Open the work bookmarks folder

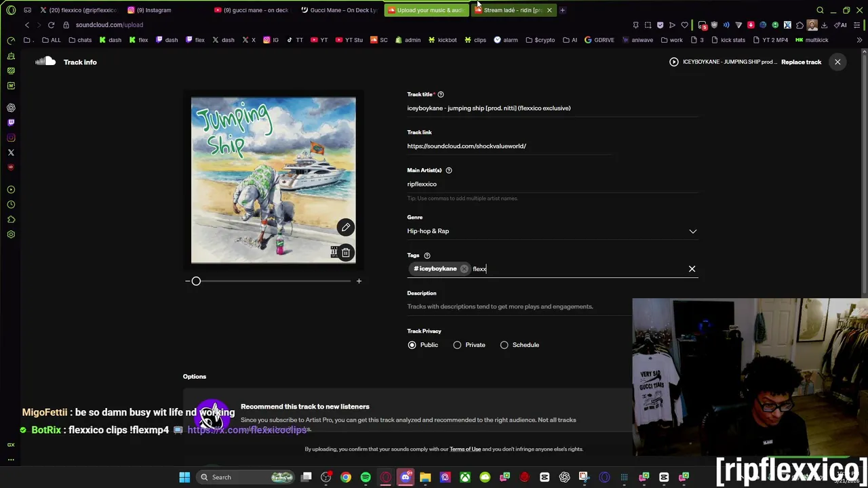671,40
